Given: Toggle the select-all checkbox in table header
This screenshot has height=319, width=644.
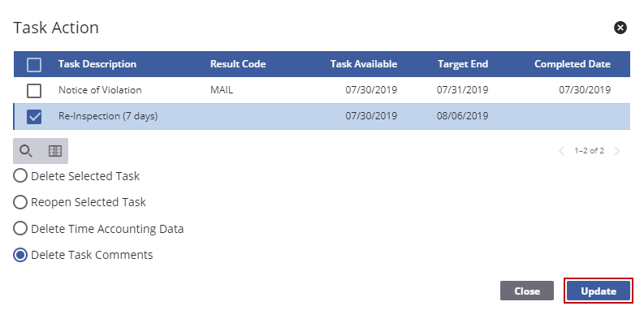Looking at the screenshot, I should click(34, 64).
